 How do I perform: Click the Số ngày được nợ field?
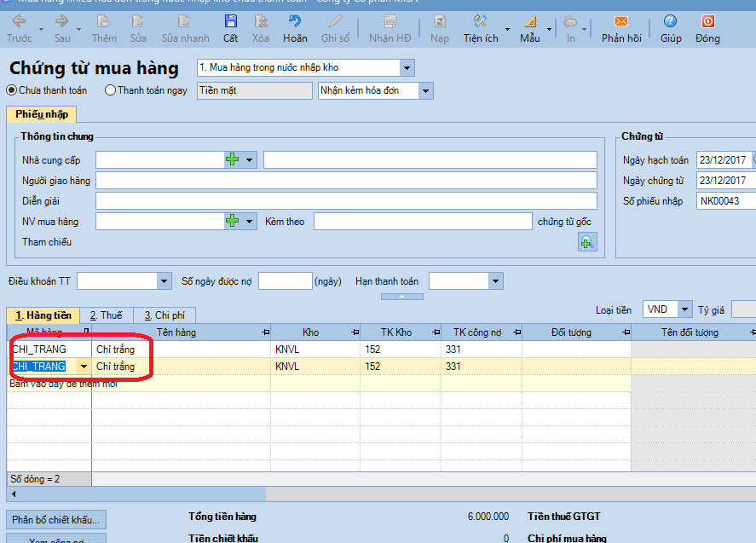point(286,281)
